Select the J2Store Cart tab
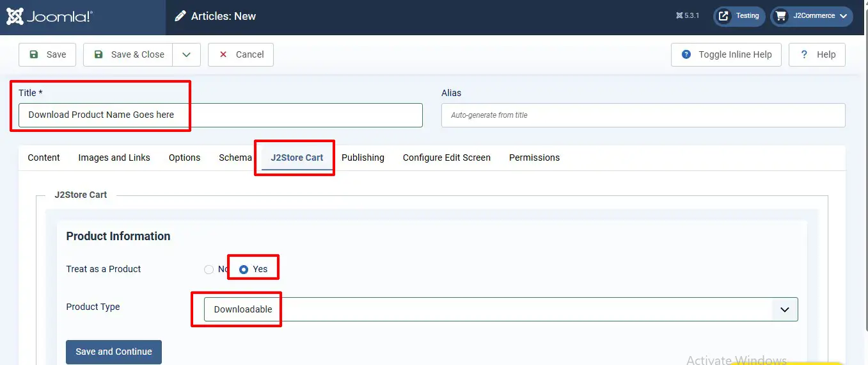This screenshot has width=868, height=365. tap(297, 158)
